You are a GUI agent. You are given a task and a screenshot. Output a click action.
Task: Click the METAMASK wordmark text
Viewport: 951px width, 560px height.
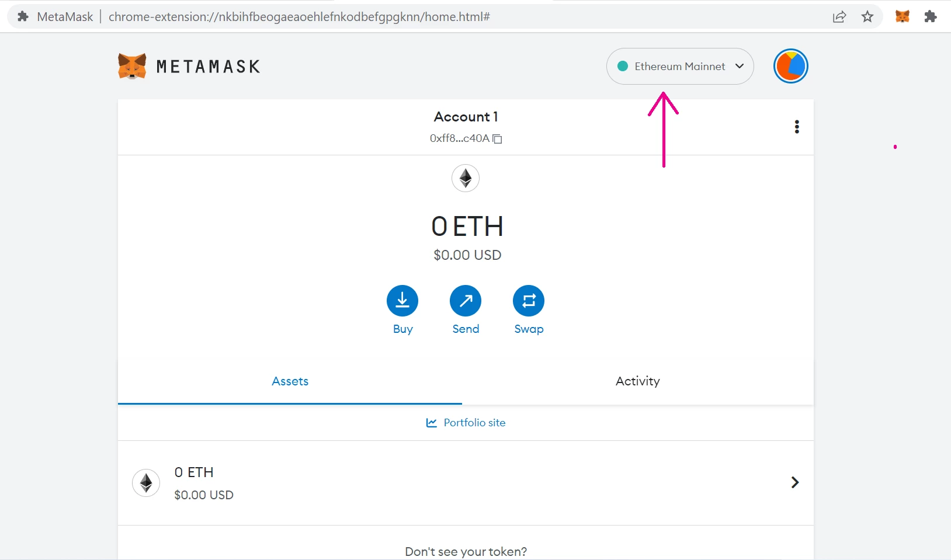pyautogui.click(x=208, y=67)
